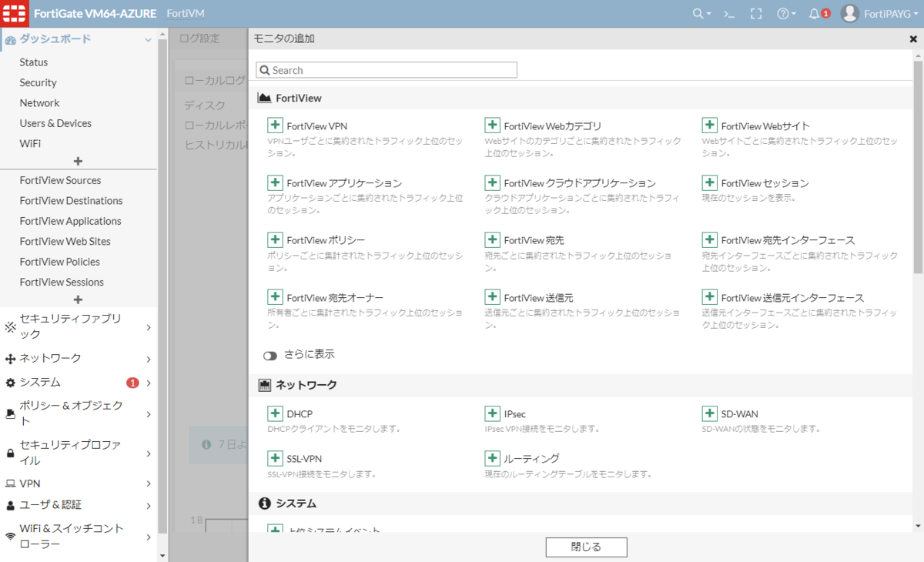The width and height of the screenshot is (924, 562).
Task: Add the IPsec monitor plus icon
Action: (492, 413)
